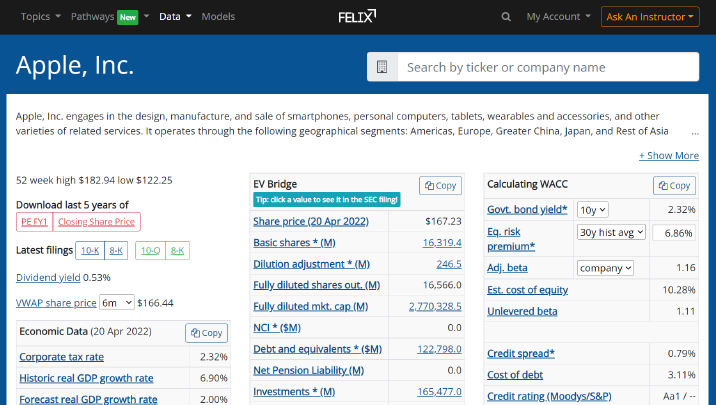The width and height of the screenshot is (716, 405).
Task: Open the My Account dropdown
Action: tap(558, 17)
